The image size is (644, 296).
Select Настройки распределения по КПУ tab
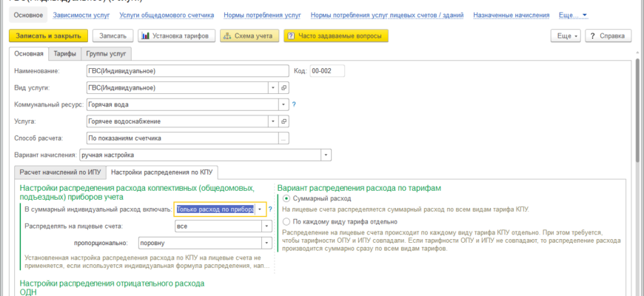[x=162, y=172]
